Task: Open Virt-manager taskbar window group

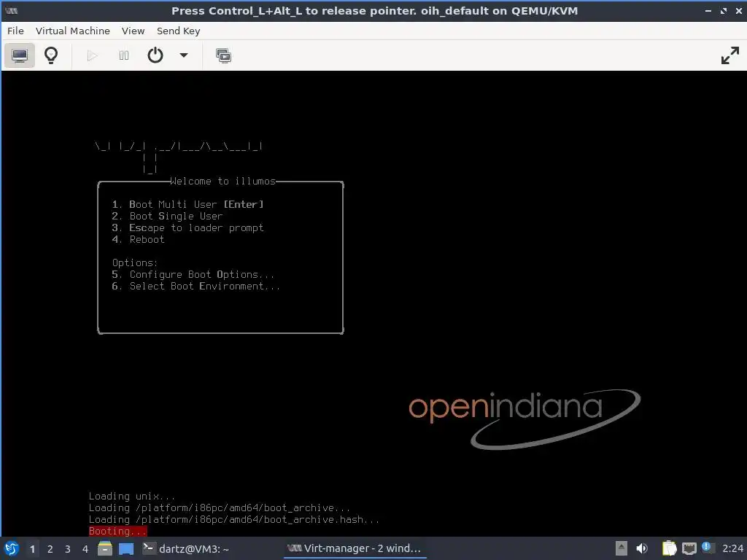Action: (x=355, y=548)
